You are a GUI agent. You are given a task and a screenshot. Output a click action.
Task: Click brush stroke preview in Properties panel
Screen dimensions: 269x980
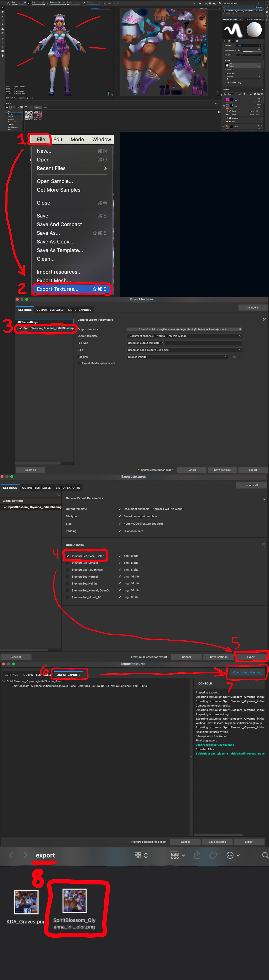233,30
